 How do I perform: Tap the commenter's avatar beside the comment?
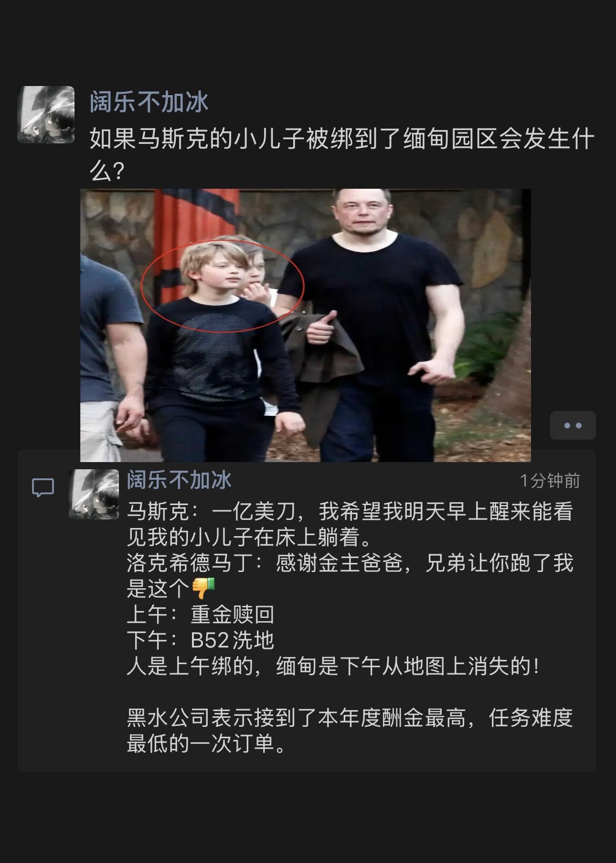(94, 494)
